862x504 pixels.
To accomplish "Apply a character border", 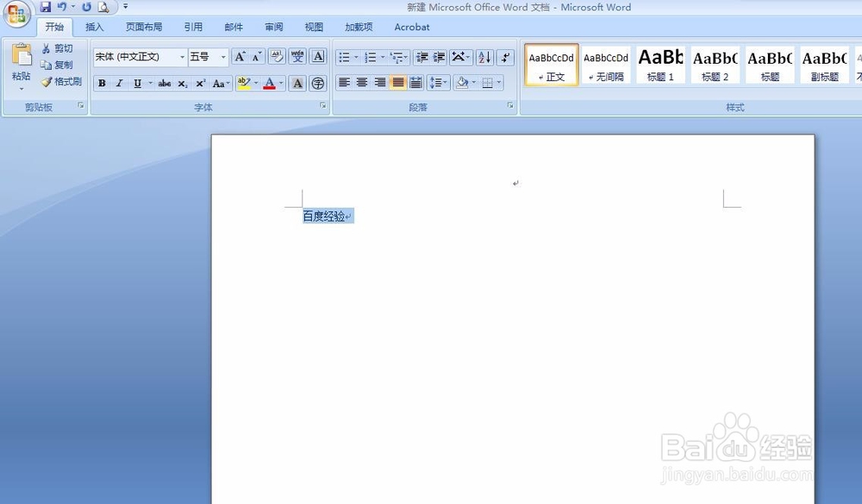I will 318,57.
